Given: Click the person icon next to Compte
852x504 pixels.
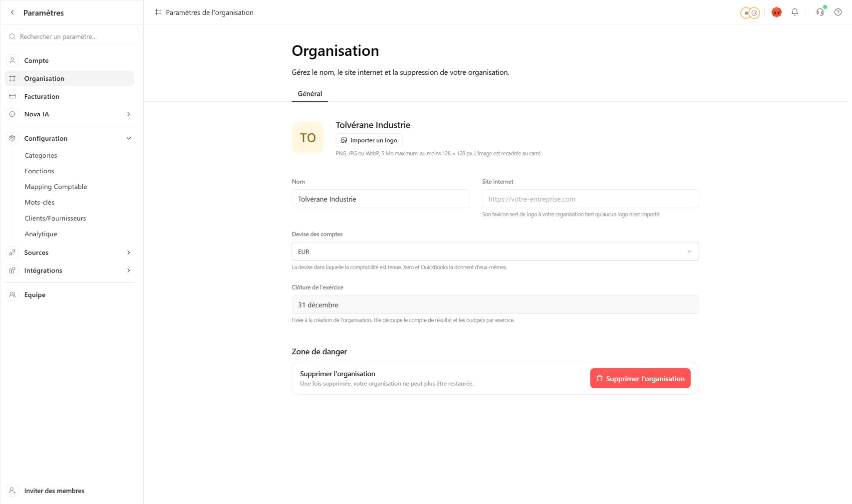Looking at the screenshot, I should pos(12,60).
